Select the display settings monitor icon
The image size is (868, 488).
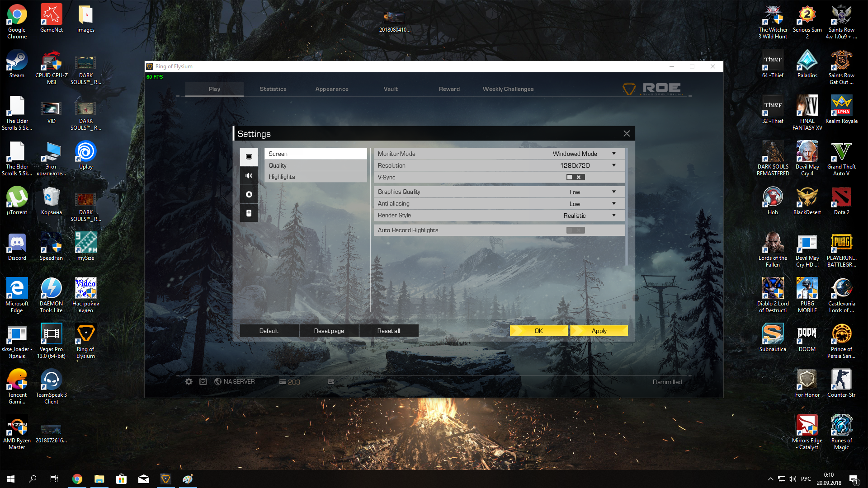tap(249, 157)
